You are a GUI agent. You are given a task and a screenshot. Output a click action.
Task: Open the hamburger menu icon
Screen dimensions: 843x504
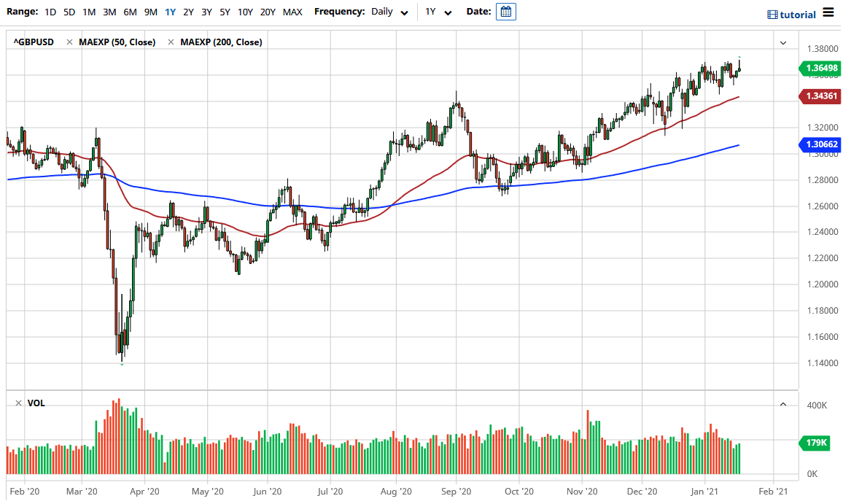828,12
